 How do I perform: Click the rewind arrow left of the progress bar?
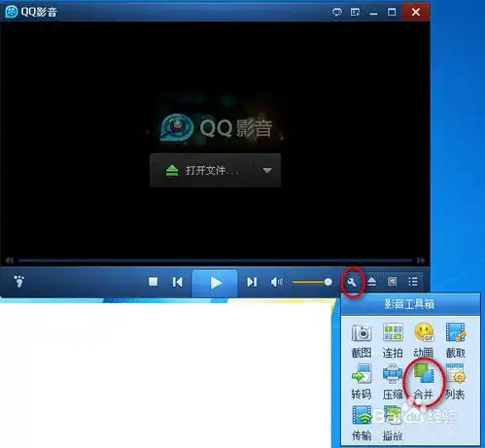point(10,260)
